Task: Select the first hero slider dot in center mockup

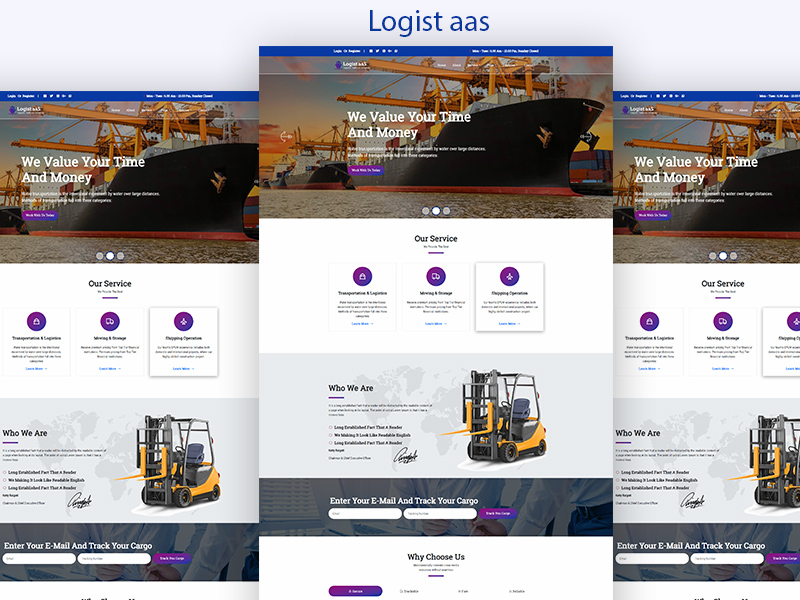Action: coord(426,211)
